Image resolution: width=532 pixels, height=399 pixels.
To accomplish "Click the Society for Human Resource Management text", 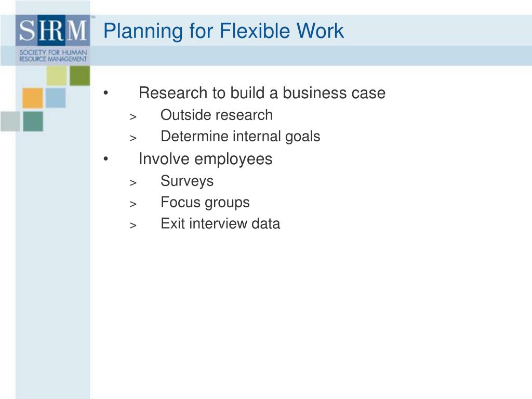I will point(53,56).
